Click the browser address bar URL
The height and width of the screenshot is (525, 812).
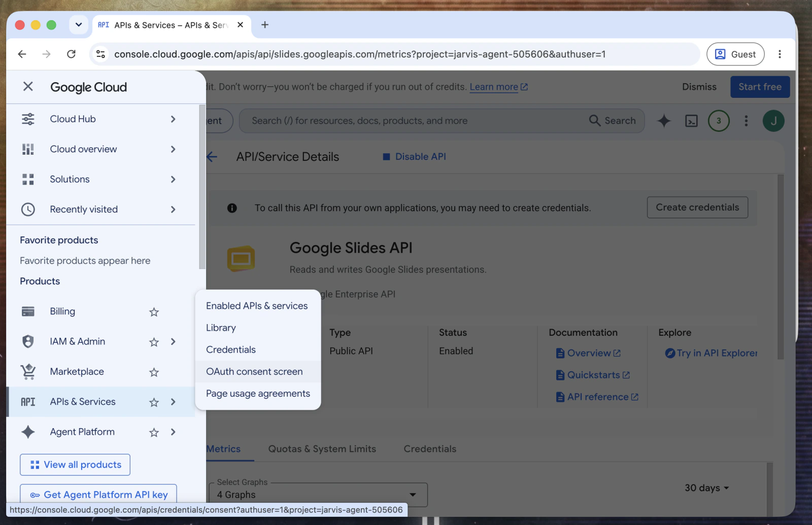[360, 54]
